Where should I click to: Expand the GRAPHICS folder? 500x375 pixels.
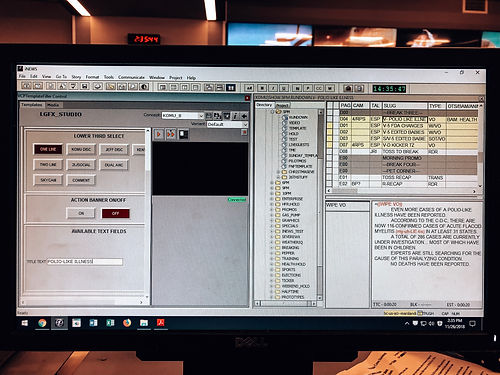pos(272,220)
